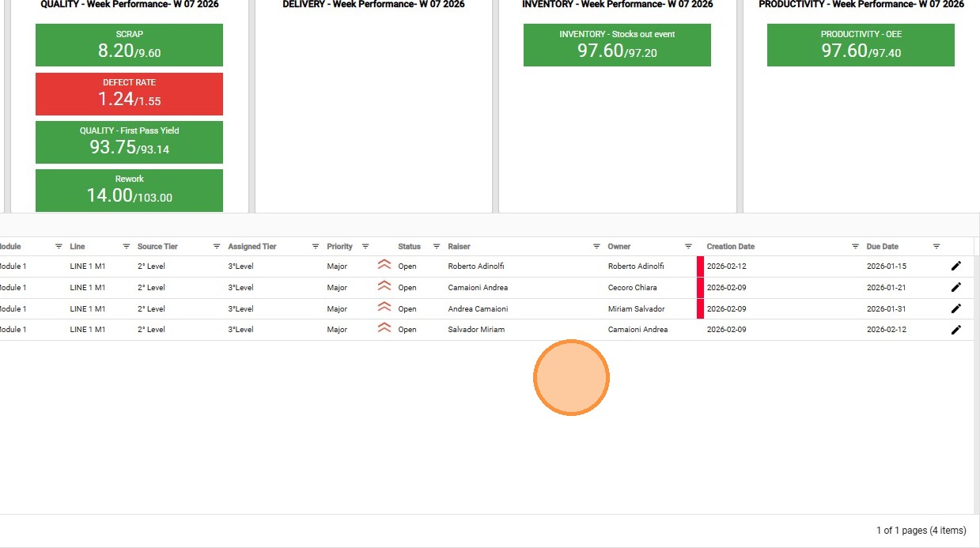The image size is (980, 548).
Task: Sort by the Creation Date column header
Action: pyautogui.click(x=730, y=247)
